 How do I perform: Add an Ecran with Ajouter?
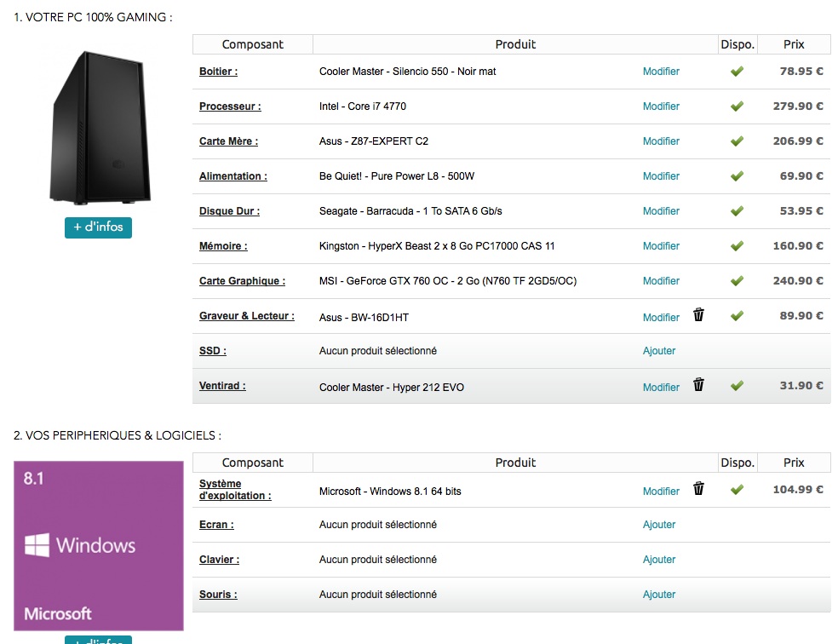659,525
